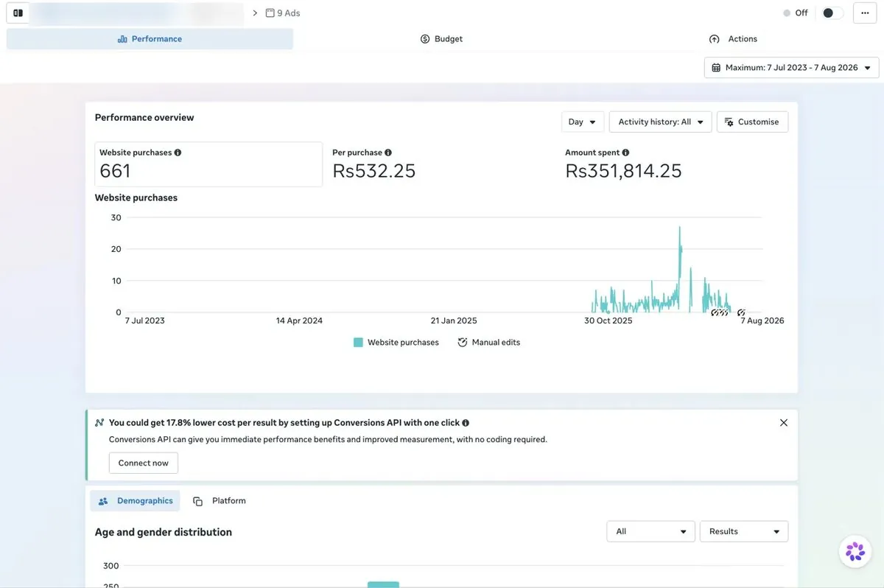This screenshot has height=588, width=884.
Task: Click the Rs351,814.25 amount spent value
Action: click(623, 171)
